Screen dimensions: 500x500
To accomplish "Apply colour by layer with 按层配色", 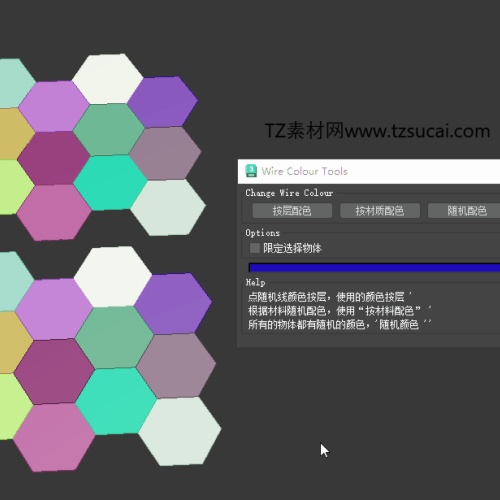I will tap(292, 211).
